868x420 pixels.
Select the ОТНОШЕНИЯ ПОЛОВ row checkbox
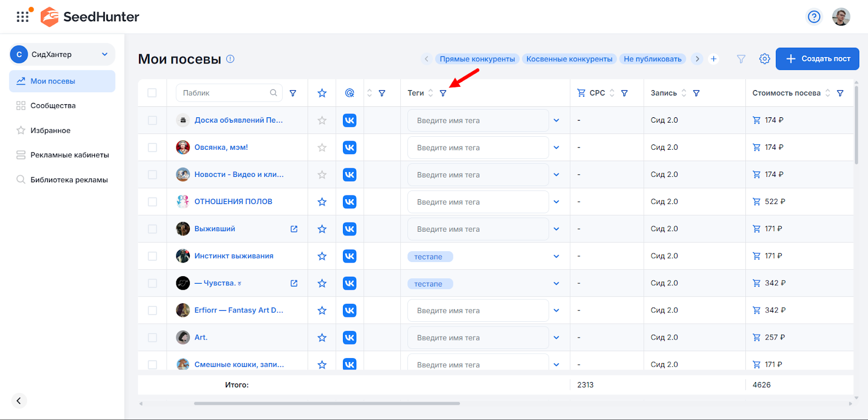tap(152, 202)
